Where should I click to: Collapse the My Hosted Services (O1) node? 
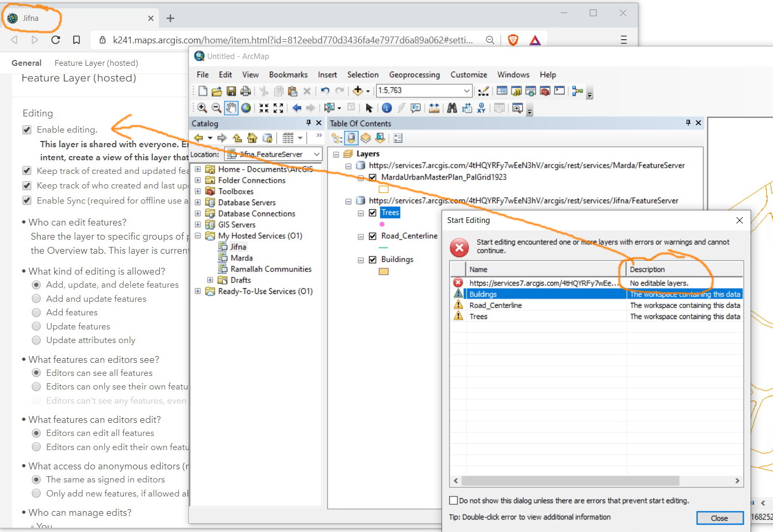[x=198, y=235]
